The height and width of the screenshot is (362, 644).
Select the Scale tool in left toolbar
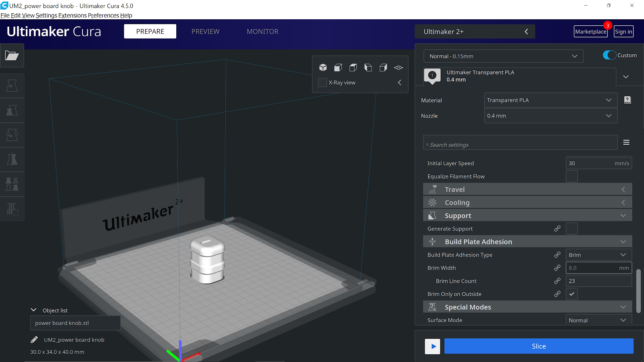click(12, 110)
